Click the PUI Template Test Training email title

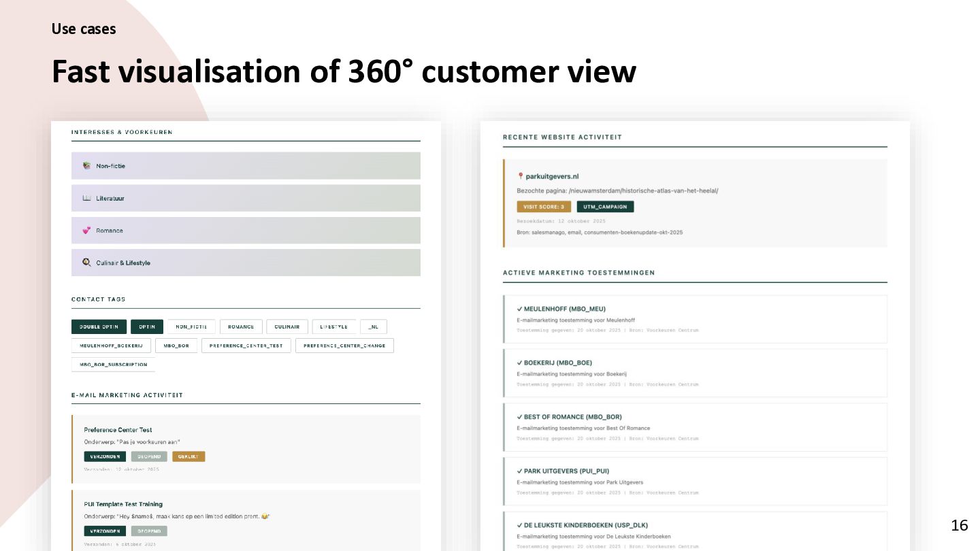[123, 504]
